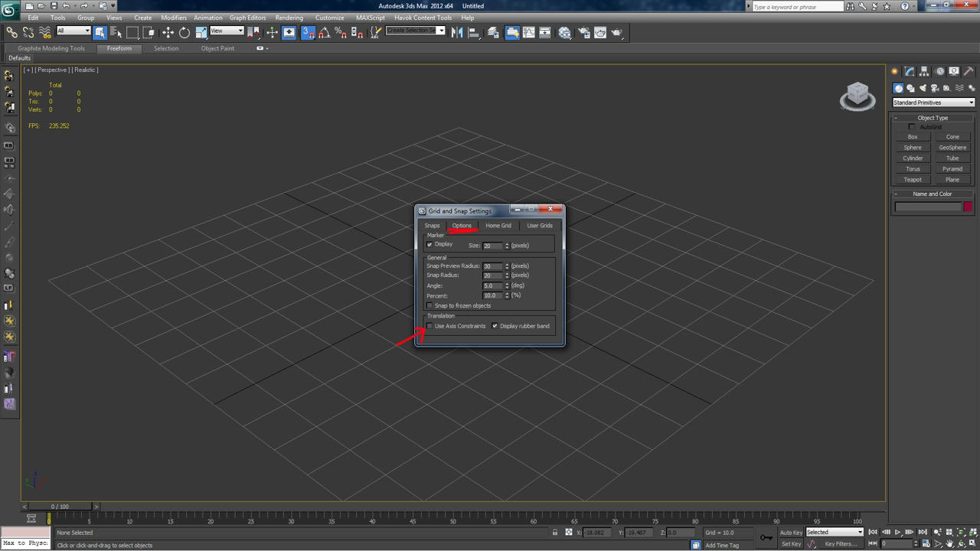Open the Modify command panel tab
This screenshot has height=551, width=980.
click(910, 71)
